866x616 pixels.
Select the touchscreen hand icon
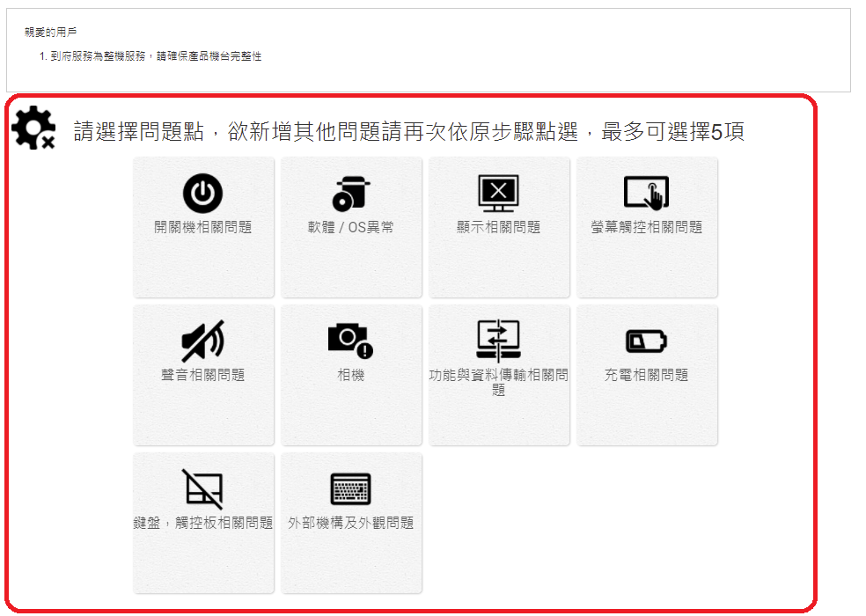(646, 193)
